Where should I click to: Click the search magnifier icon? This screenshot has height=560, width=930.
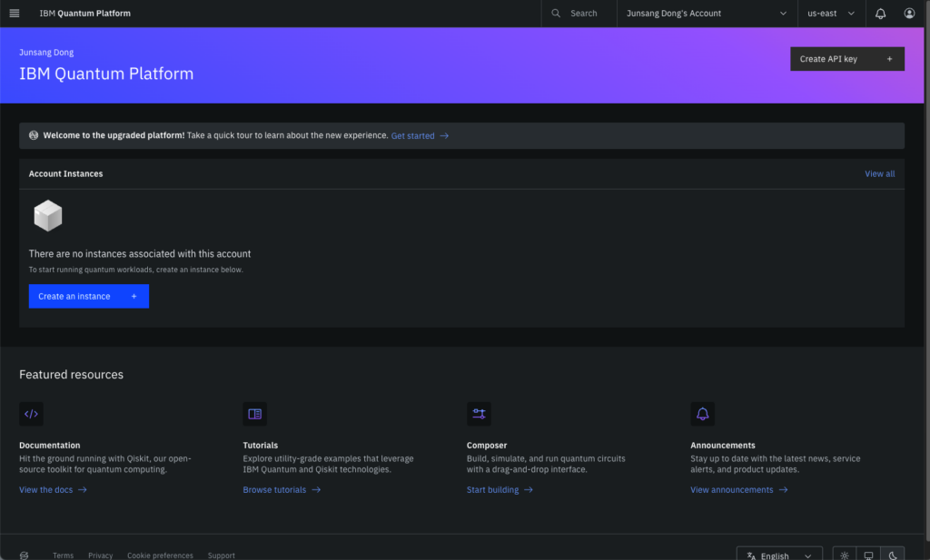(x=556, y=13)
